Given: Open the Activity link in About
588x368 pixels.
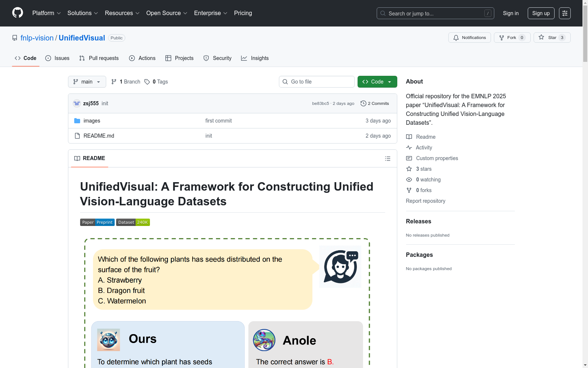Looking at the screenshot, I should 419,148.
